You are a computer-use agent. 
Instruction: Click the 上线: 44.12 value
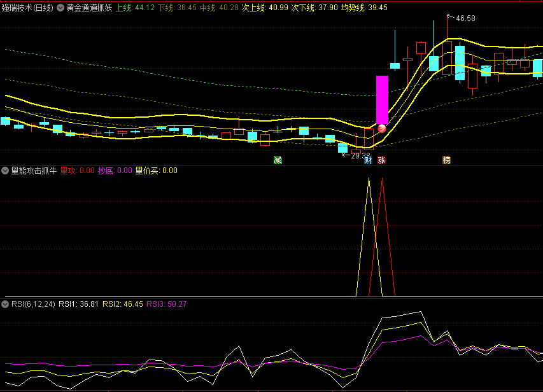tap(135, 8)
